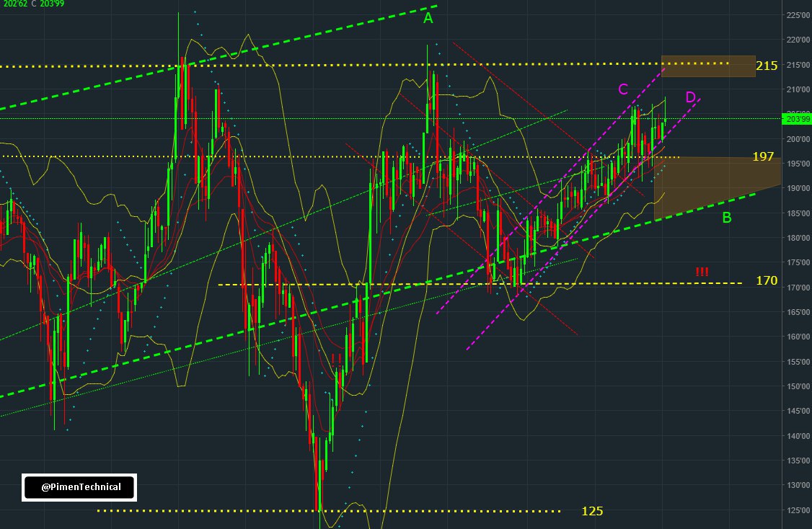Click the 150'00 price axis label
Viewport: 812px width, 529px height.
tap(798, 386)
